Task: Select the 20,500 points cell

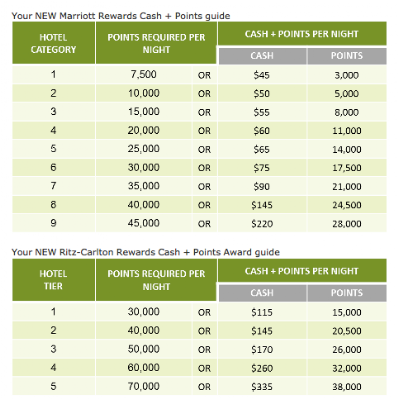Action: 347,331
